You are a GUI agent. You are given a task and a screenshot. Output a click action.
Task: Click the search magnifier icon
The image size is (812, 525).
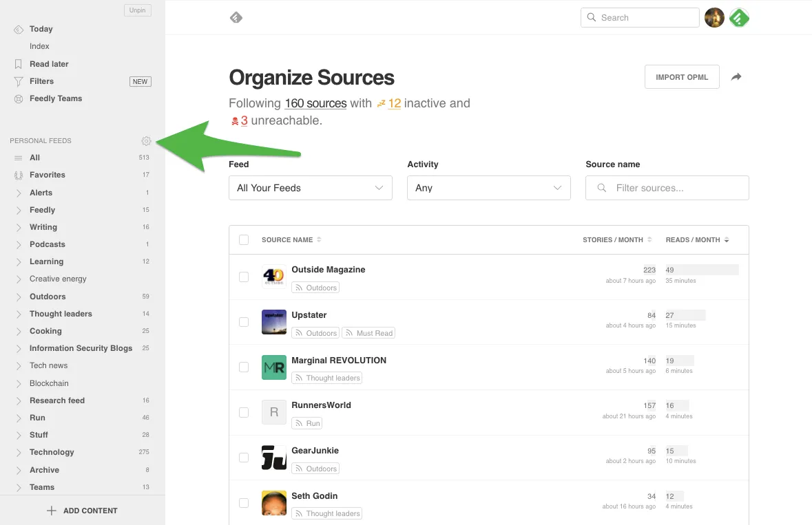pos(592,17)
